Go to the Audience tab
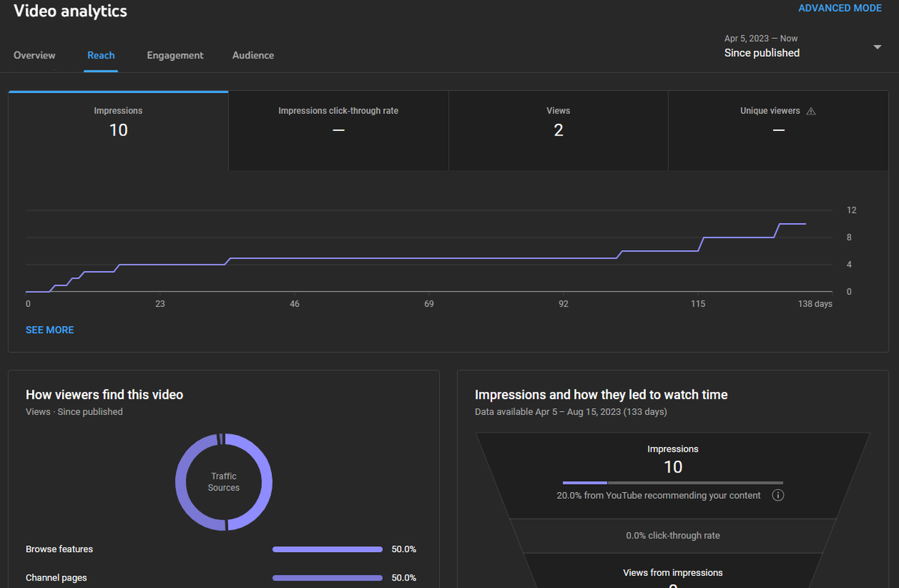This screenshot has width=899, height=588. [253, 55]
